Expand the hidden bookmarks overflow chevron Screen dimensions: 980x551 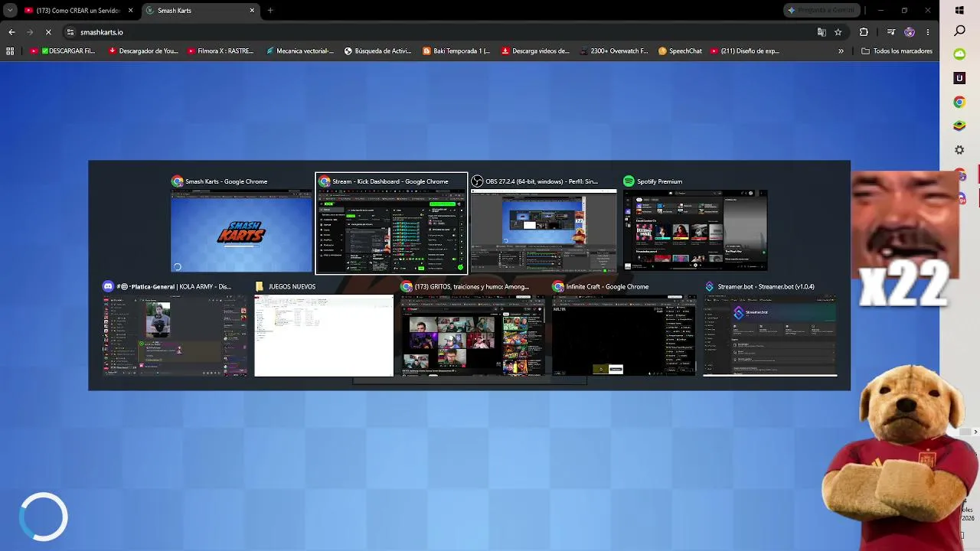click(841, 51)
